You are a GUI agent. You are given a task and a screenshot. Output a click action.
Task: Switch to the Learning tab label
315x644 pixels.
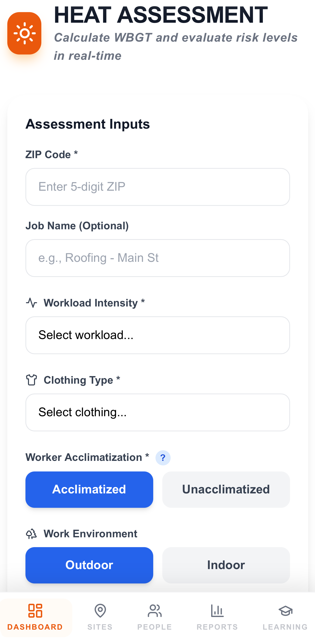pyautogui.click(x=285, y=627)
